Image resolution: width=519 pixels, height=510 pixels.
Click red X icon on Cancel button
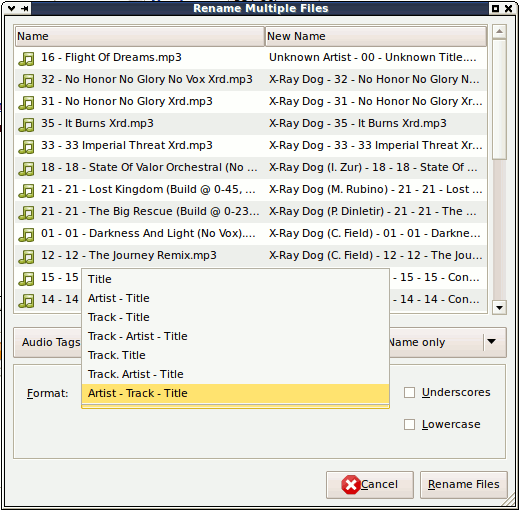(x=350, y=485)
